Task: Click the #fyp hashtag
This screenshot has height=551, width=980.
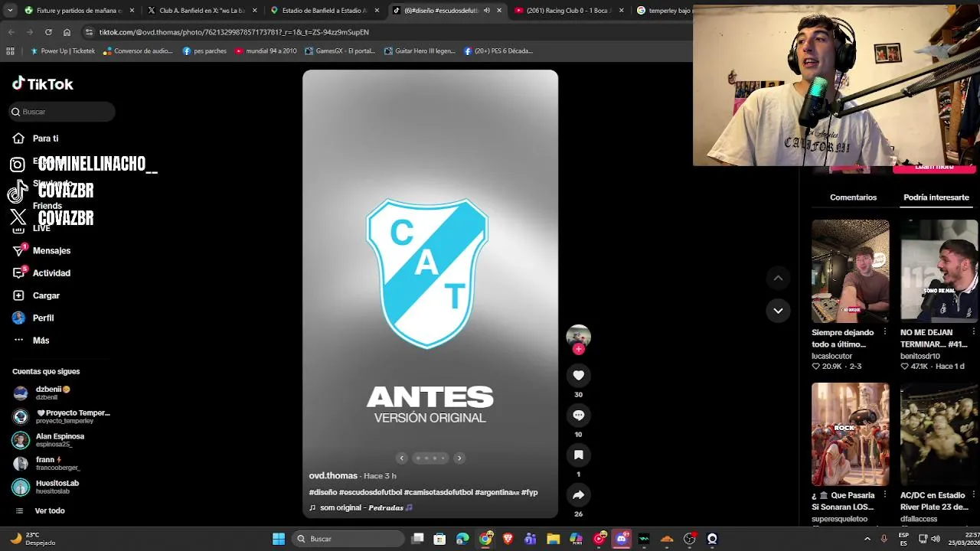Action: (530, 492)
